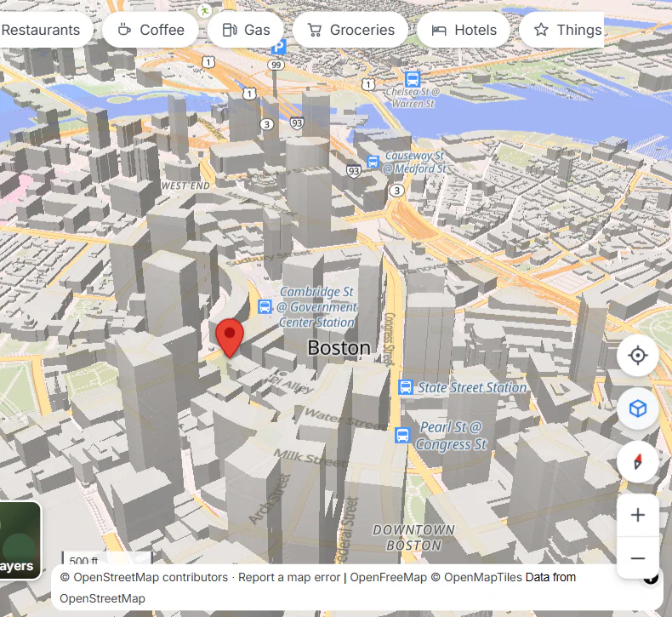This screenshot has height=617, width=672.
Task: Click the Congress Street road label
Action: (x=389, y=339)
